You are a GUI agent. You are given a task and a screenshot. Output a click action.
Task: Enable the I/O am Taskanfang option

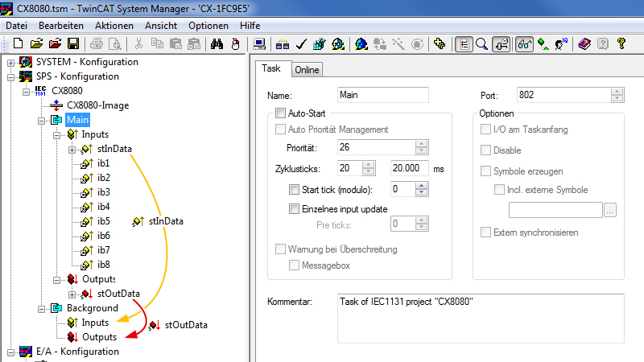pos(485,130)
